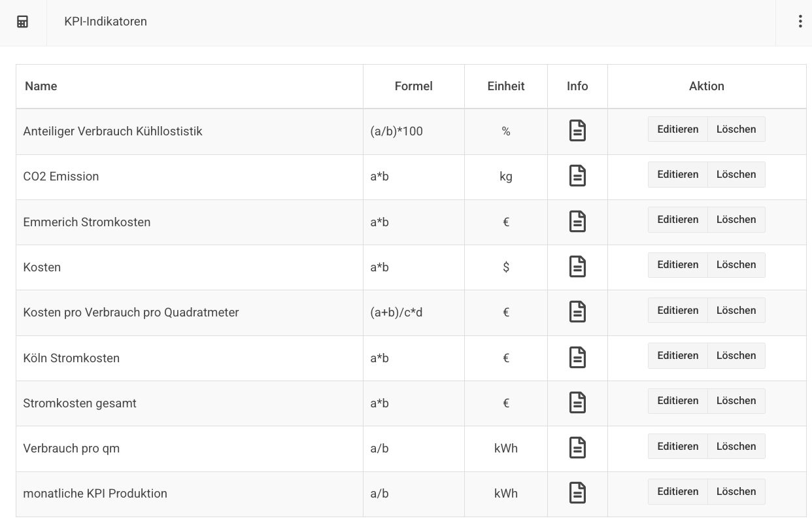Viewport: 812px width, 527px height.
Task: Delete the Verbrauch pro qm row
Action: pos(736,447)
